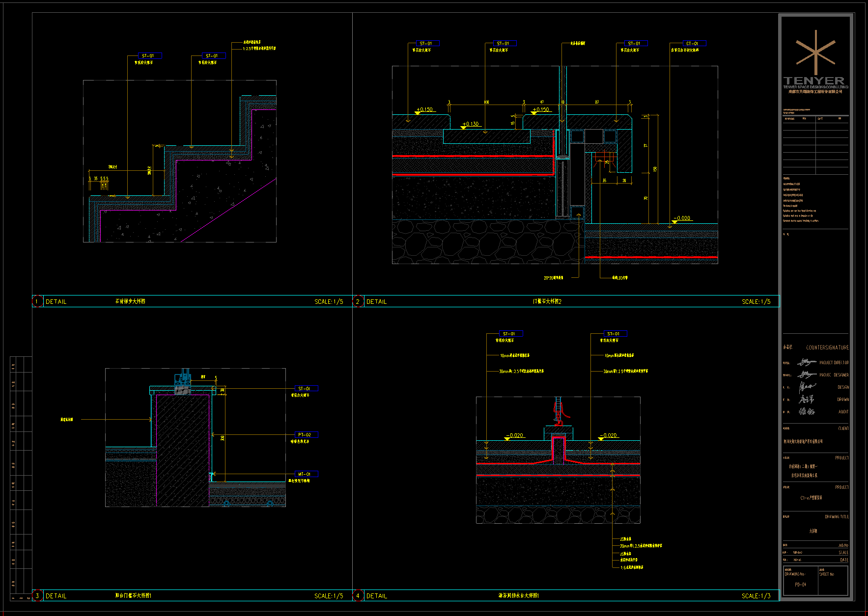Click the DETAIL label of detail 1
Screen dimensions: 868x616
56,302
